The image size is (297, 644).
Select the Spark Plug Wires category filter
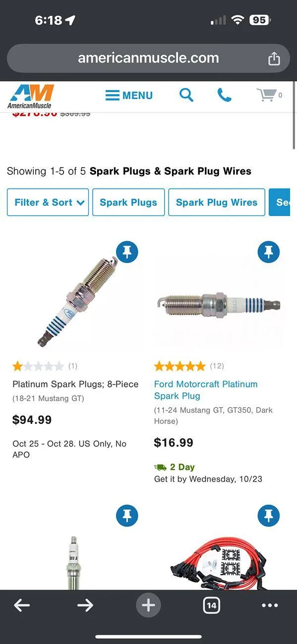[x=217, y=202]
